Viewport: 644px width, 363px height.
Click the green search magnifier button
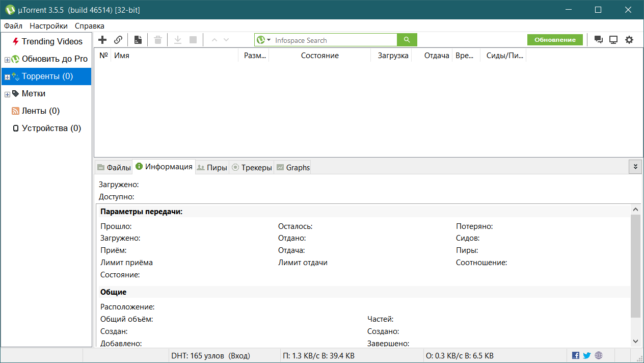pos(407,40)
